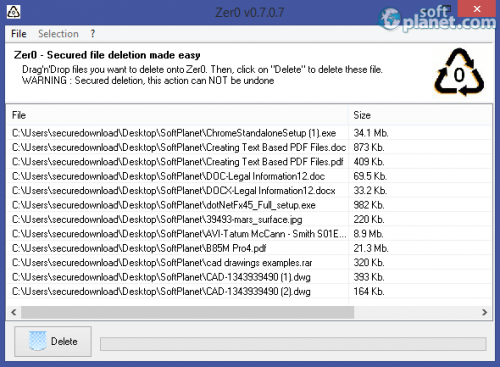
Task: Select CAD-1343939490 (2).dwg row
Action: tap(249, 291)
